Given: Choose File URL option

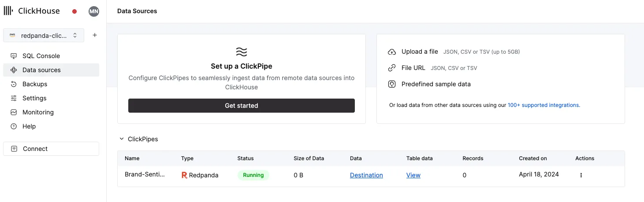Looking at the screenshot, I should 413,68.
